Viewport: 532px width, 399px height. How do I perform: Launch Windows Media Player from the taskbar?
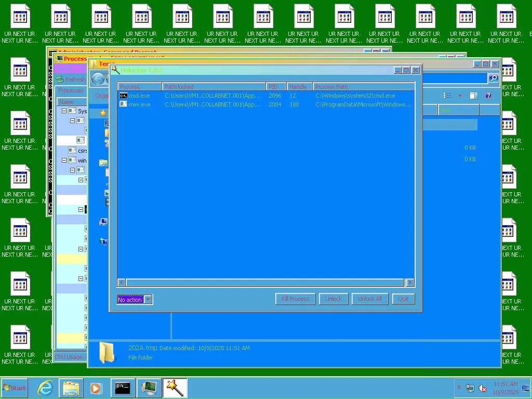click(96, 388)
